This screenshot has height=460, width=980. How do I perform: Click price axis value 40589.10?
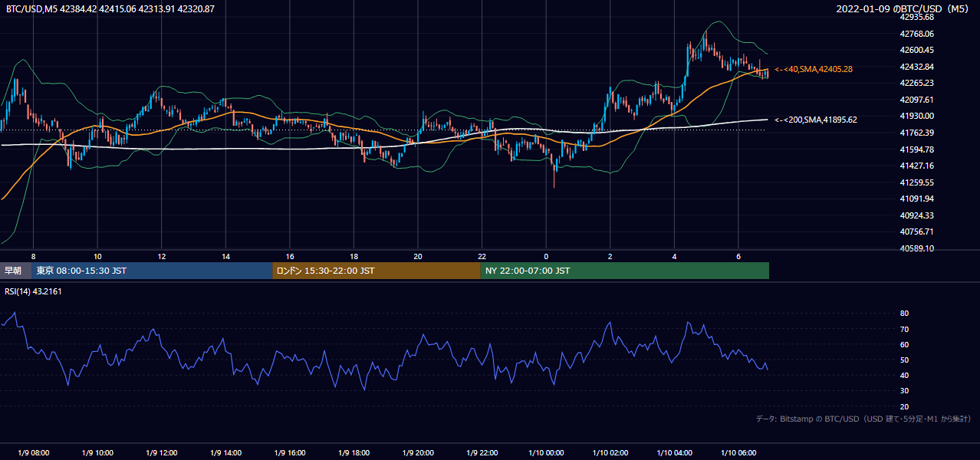coord(916,248)
